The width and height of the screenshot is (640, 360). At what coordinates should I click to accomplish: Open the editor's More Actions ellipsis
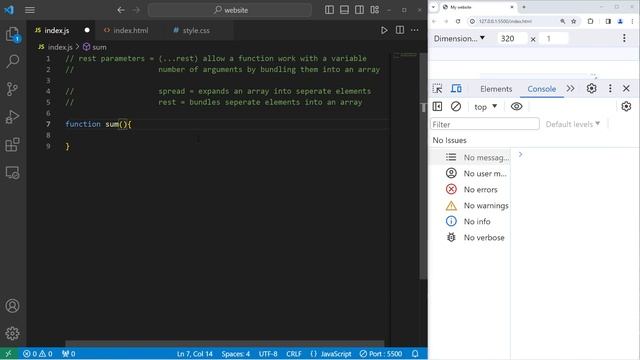click(x=415, y=30)
